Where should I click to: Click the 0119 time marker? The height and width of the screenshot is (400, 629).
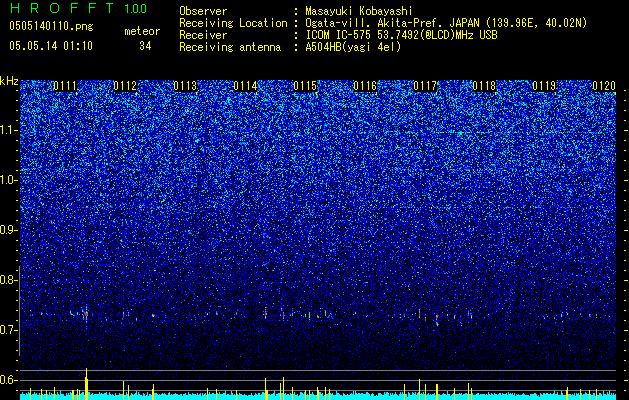(x=544, y=86)
